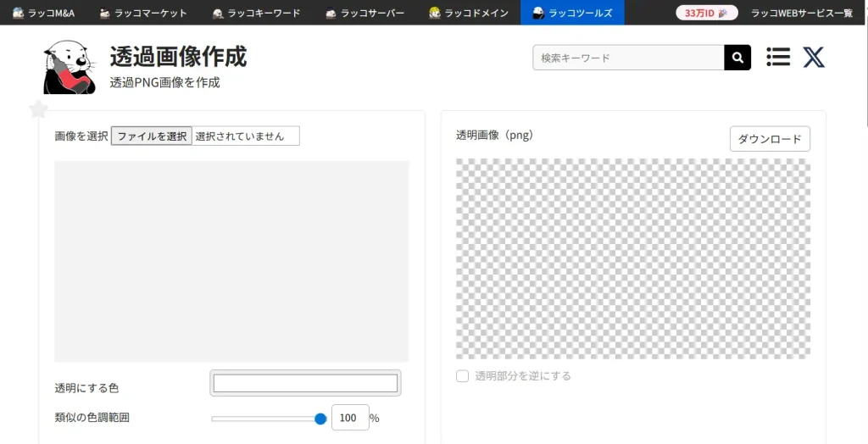Go to ラッコキーワード site link
Viewport: 868px width, 444px height.
coord(256,13)
